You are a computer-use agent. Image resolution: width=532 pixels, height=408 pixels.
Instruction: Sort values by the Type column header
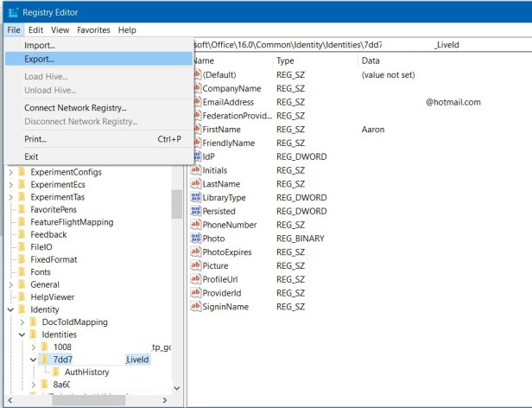tap(286, 61)
